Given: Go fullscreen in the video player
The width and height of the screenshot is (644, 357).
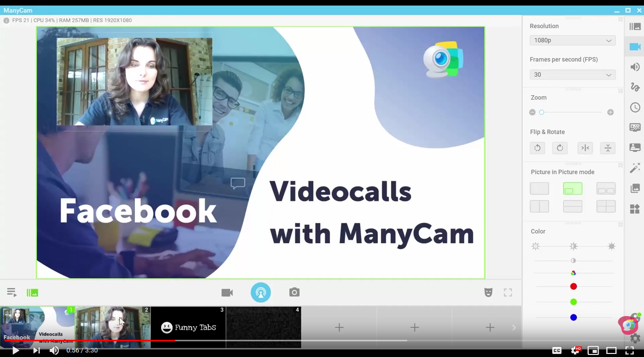Looking at the screenshot, I should point(629,350).
